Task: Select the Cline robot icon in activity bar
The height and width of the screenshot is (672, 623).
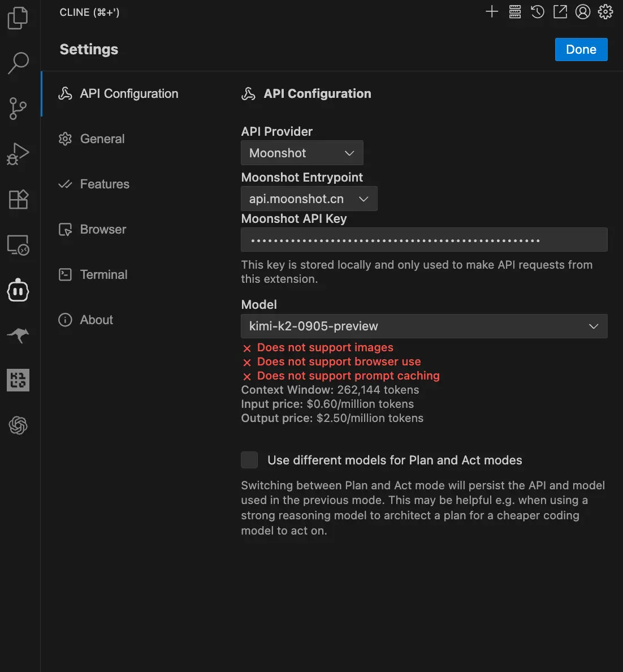Action: tap(18, 290)
